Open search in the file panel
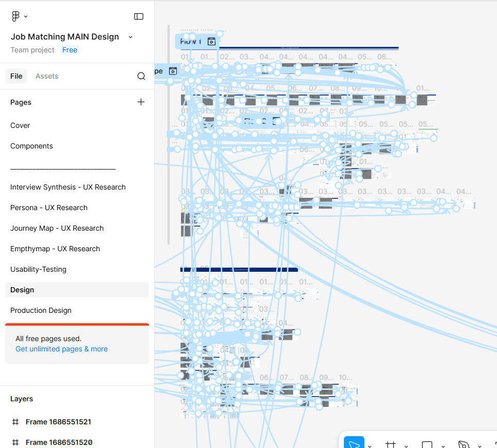This screenshot has height=448, width=497. (x=141, y=76)
